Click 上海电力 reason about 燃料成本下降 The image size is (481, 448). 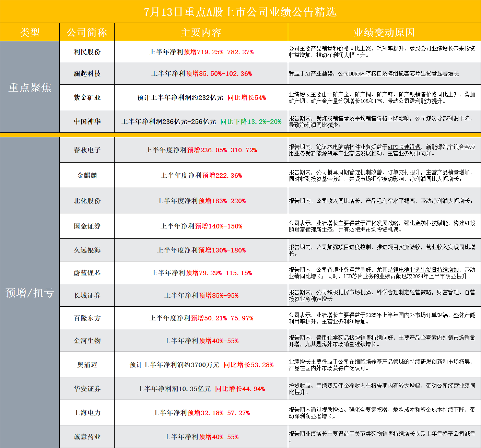coord(384,413)
